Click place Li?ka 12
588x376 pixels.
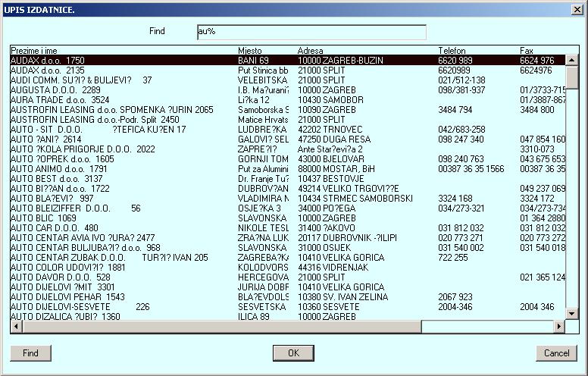coord(254,100)
